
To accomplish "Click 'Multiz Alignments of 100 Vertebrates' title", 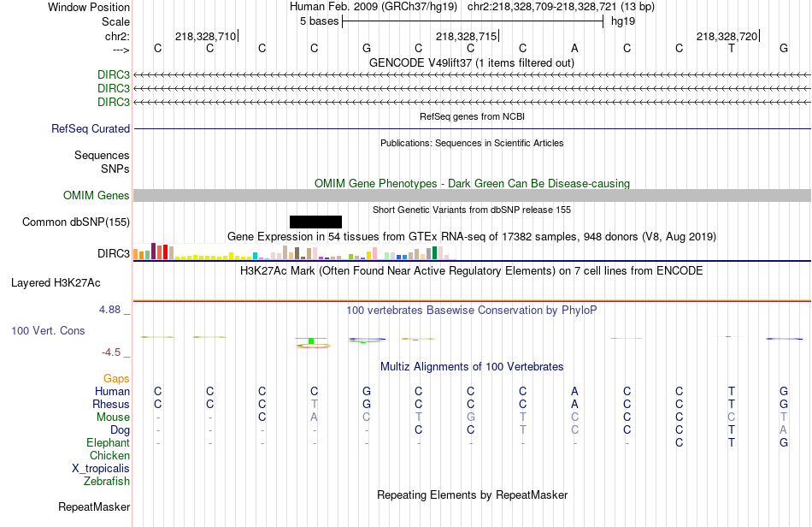I will click(x=472, y=366).
